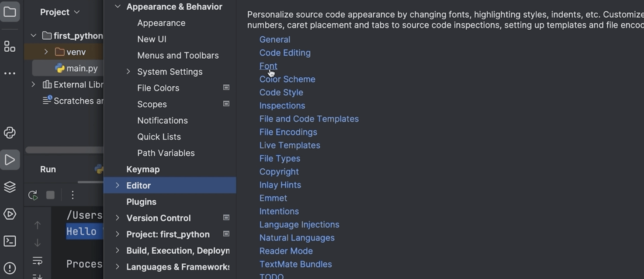This screenshot has width=644, height=279.
Task: Collapse the Appearance & Behavior section
Action: [117, 7]
